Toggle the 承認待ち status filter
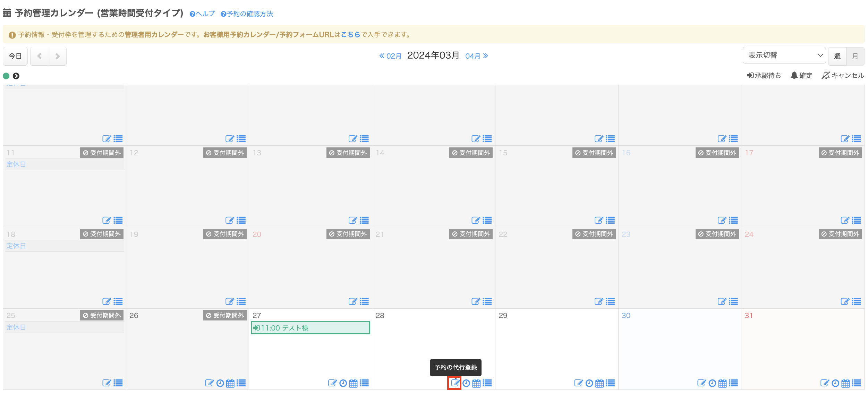The width and height of the screenshot is (868, 394). pos(764,76)
